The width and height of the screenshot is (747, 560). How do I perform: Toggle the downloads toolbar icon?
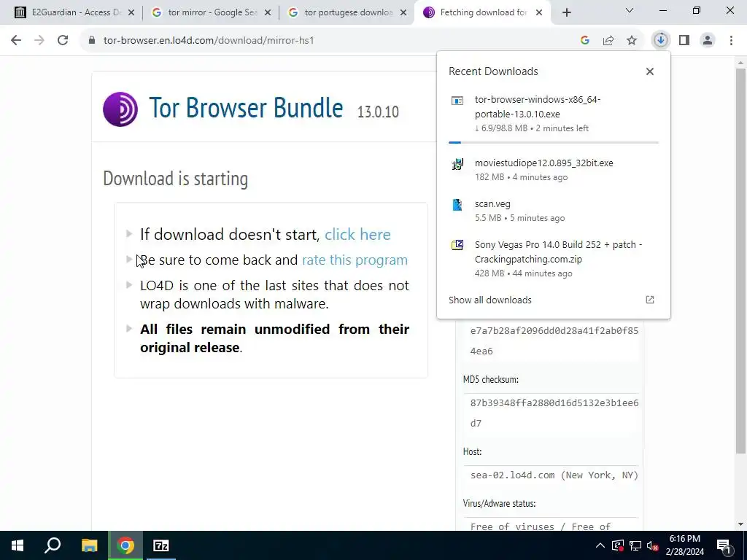(x=661, y=41)
